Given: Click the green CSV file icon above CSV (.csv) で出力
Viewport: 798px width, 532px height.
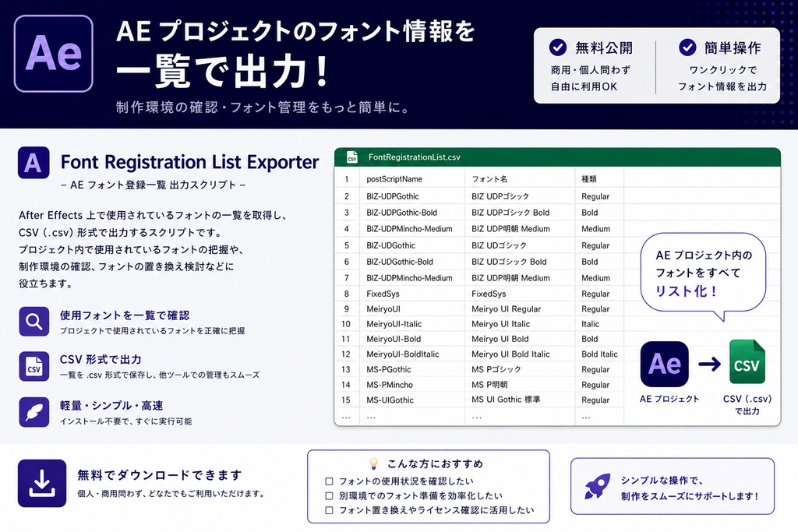Looking at the screenshot, I should 747,361.
